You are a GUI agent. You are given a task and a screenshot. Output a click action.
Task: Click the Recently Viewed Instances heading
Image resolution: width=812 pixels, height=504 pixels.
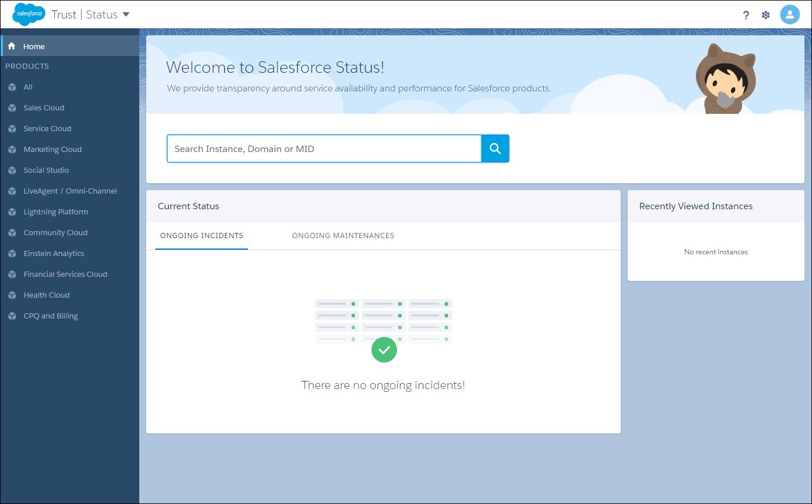(x=696, y=206)
